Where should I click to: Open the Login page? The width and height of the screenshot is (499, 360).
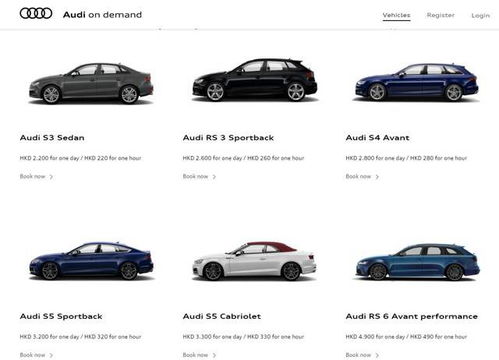tap(480, 15)
